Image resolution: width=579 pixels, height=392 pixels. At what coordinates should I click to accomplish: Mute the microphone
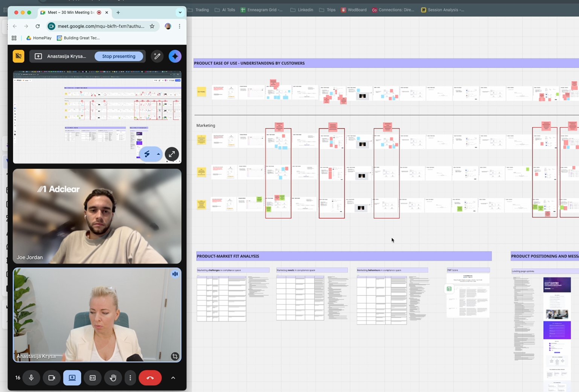click(x=31, y=378)
